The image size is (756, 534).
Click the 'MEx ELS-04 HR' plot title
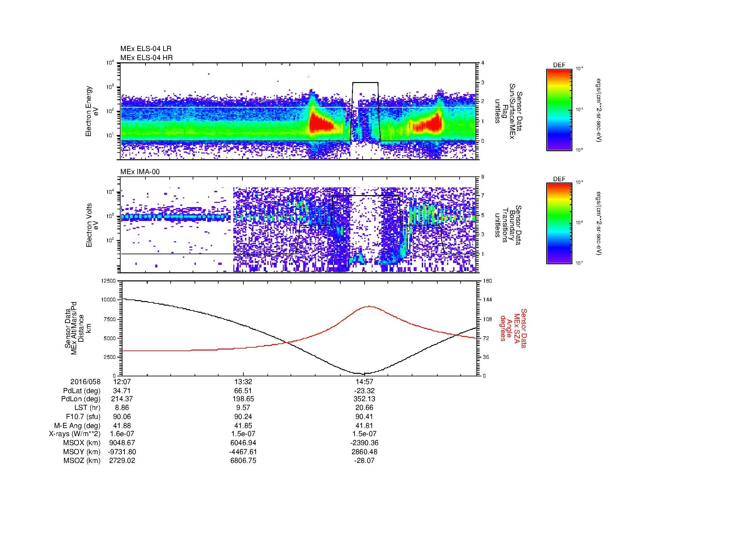(x=146, y=58)
